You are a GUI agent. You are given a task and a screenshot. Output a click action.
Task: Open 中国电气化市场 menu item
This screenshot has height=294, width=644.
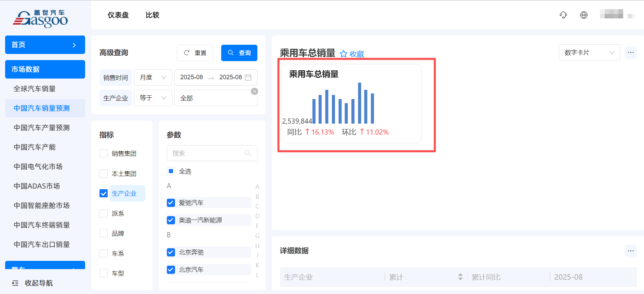click(45, 167)
